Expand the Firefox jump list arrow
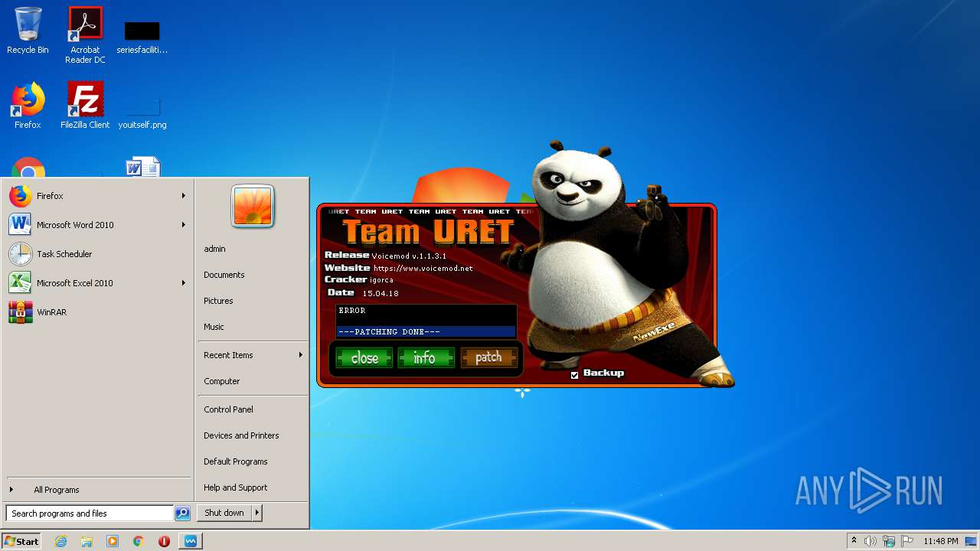Image resolution: width=980 pixels, height=551 pixels. point(184,196)
